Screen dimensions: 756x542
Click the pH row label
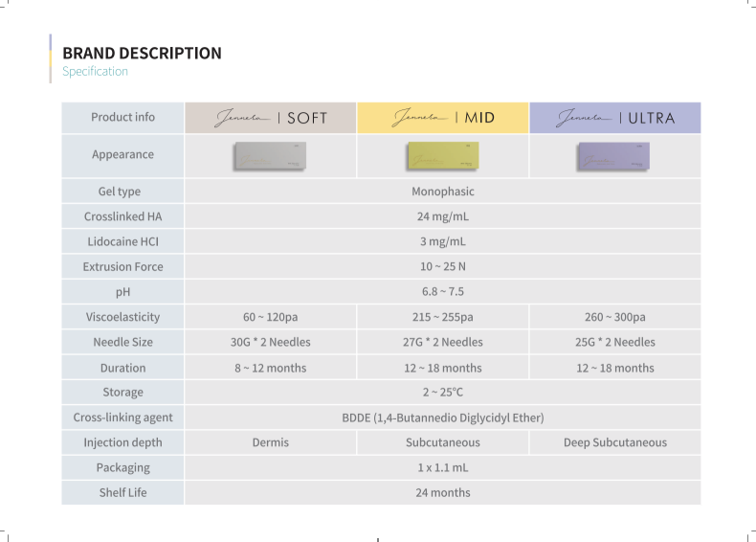pyautogui.click(x=122, y=291)
